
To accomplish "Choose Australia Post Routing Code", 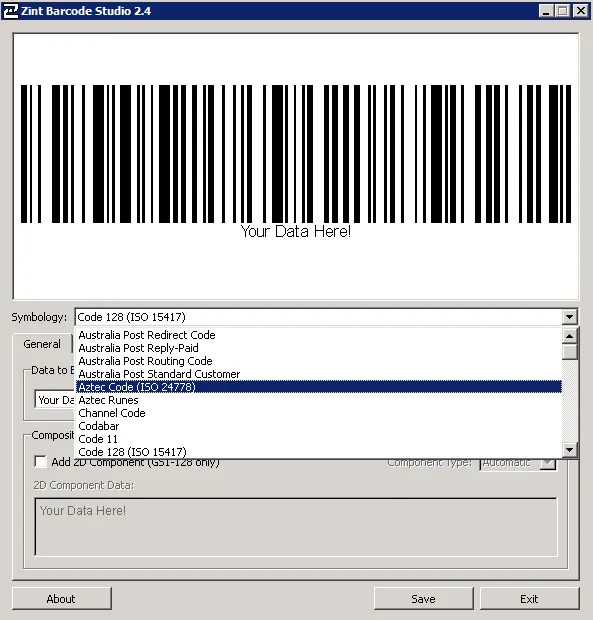I will 319,361.
